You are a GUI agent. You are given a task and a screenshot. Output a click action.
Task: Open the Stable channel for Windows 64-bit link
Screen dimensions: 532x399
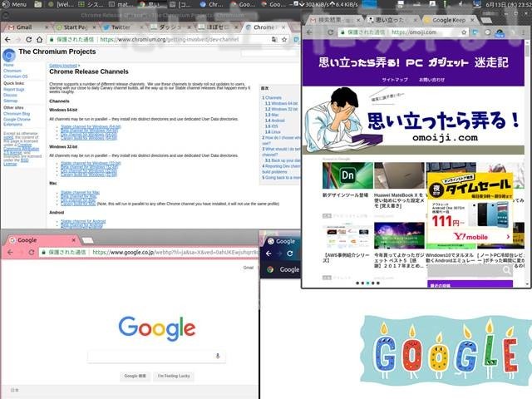pos(91,127)
